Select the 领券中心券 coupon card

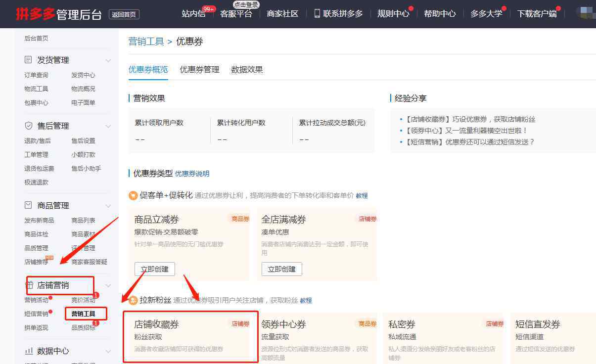[x=317, y=338]
